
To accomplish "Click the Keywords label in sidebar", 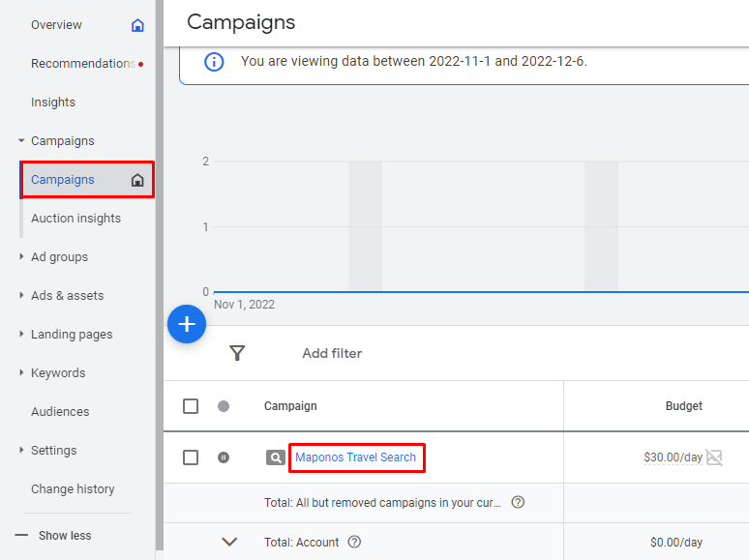I will coord(58,373).
